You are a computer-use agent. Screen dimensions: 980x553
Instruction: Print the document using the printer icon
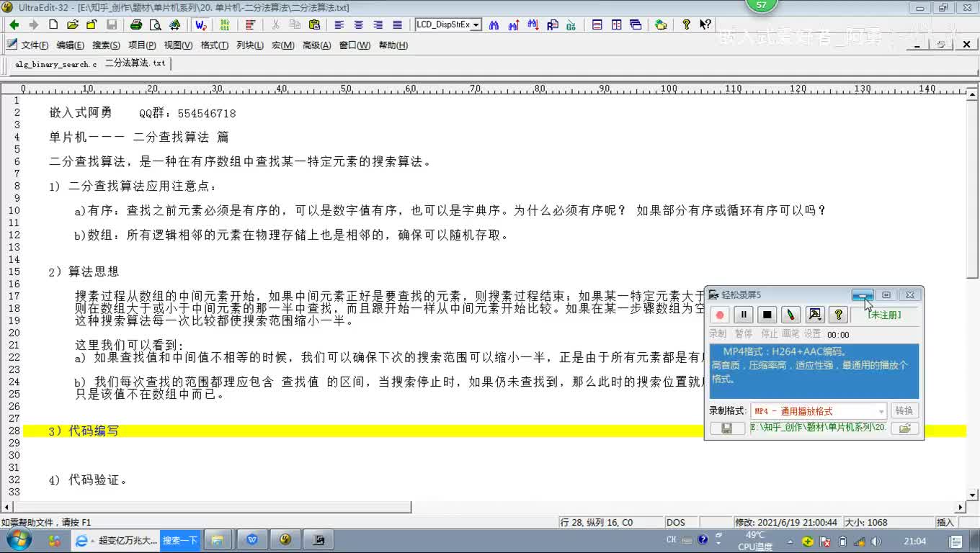pyautogui.click(x=136, y=24)
